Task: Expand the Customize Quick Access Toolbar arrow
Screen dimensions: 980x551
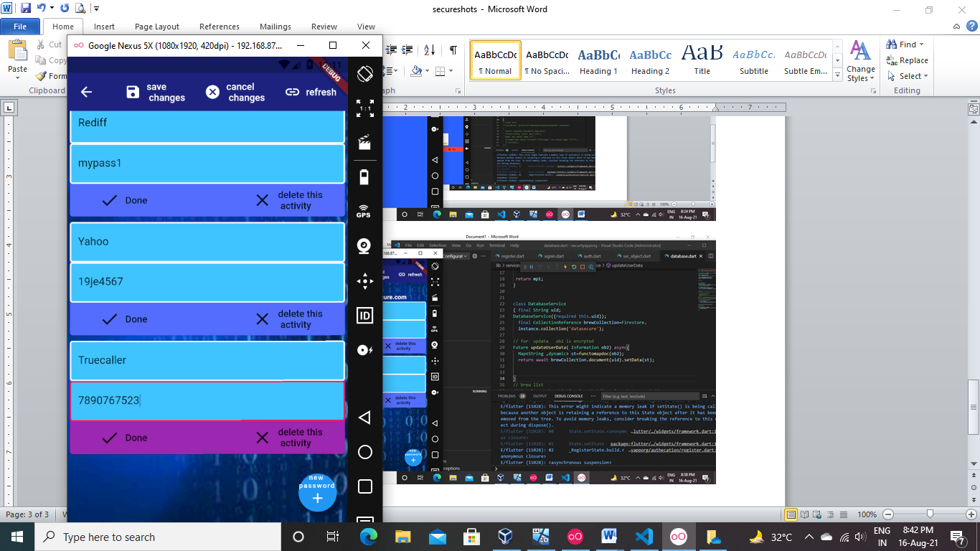Action: 97,9
